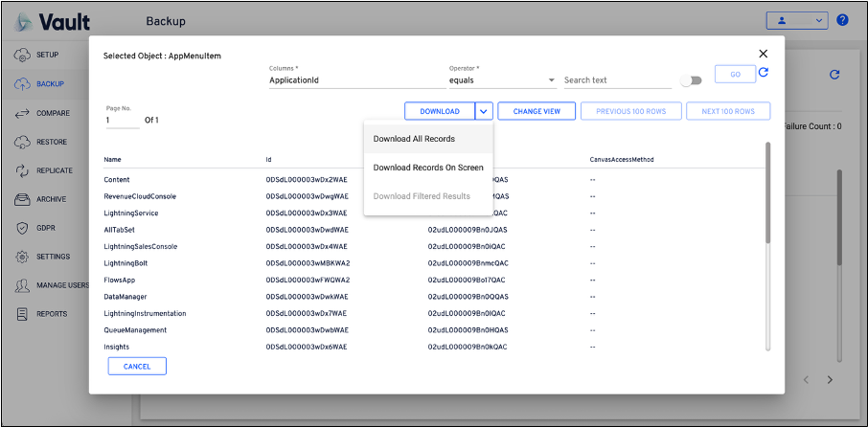Click the blue help question mark icon
Viewport: 868px width, 427px height.
[842, 20]
